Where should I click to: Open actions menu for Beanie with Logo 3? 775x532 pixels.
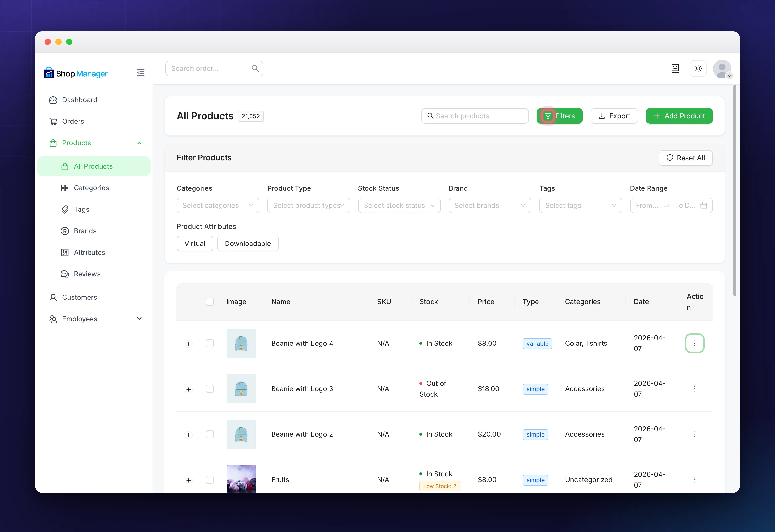coord(695,389)
